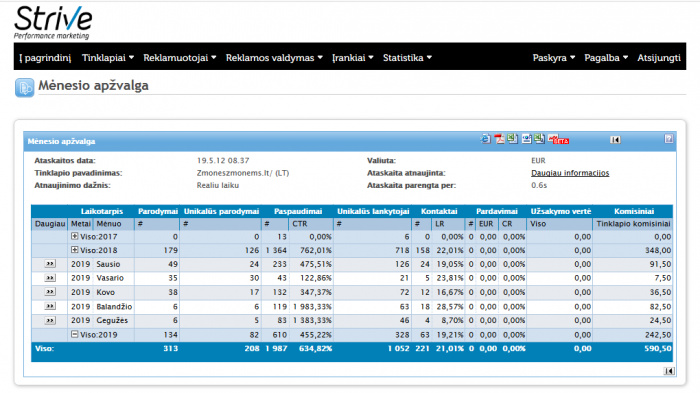Export report to first Excel icon
The height and width of the screenshot is (393, 700).
512,139
